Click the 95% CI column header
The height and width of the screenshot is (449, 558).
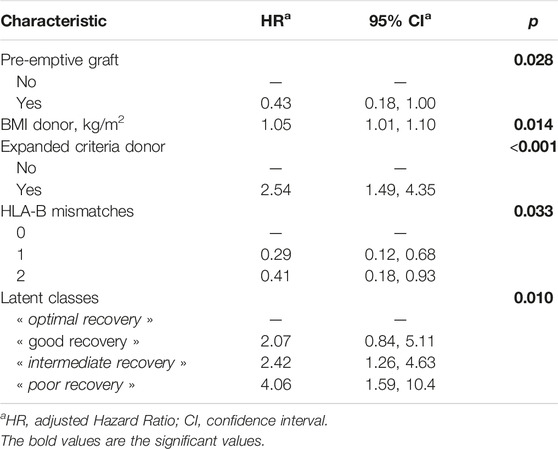(x=400, y=21)
